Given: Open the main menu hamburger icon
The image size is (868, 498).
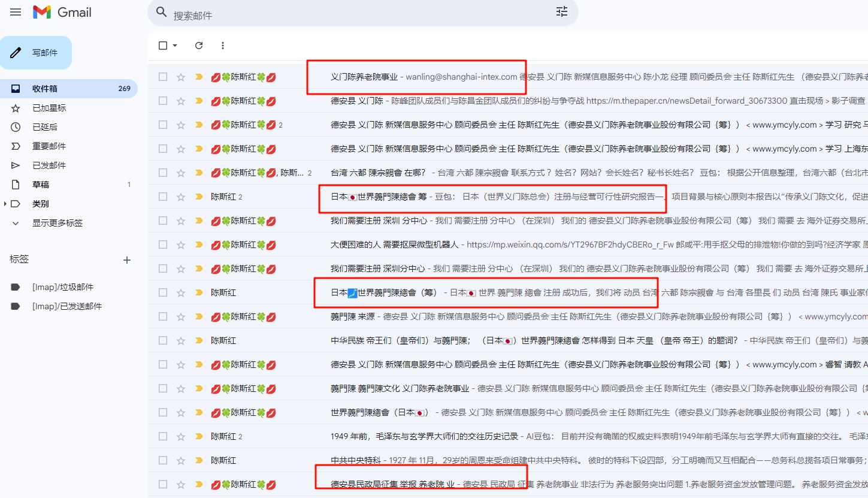Looking at the screenshot, I should pos(16,12).
